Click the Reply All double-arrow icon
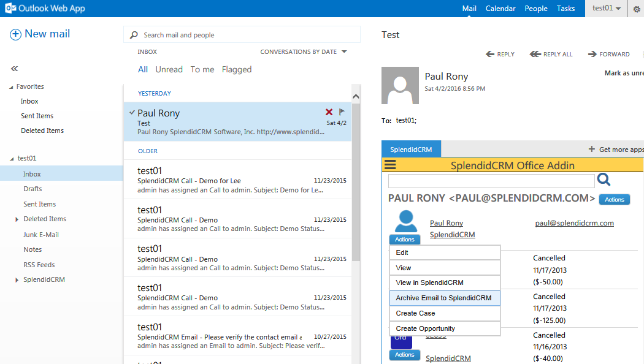Screen dimensions: 644x364 [x=535, y=54]
